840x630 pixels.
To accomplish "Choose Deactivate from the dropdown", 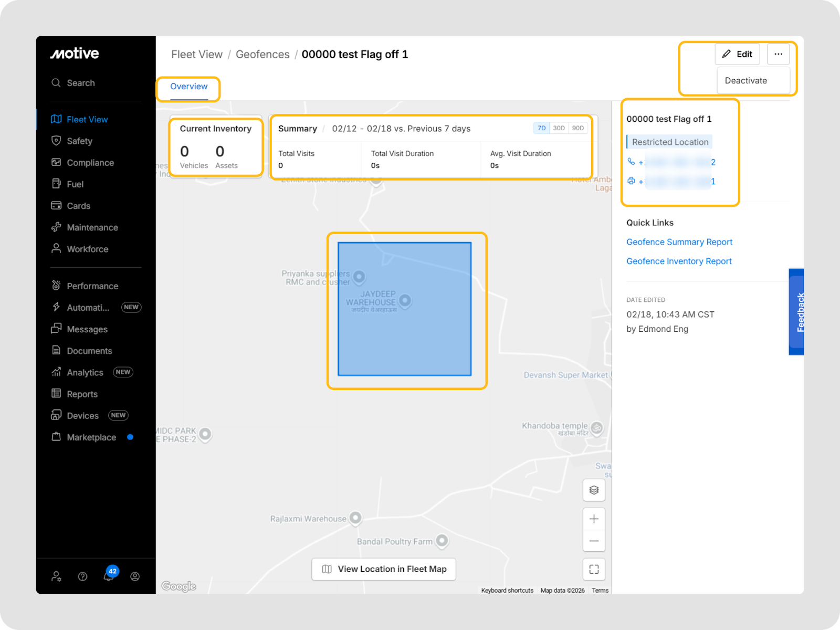I will (745, 81).
